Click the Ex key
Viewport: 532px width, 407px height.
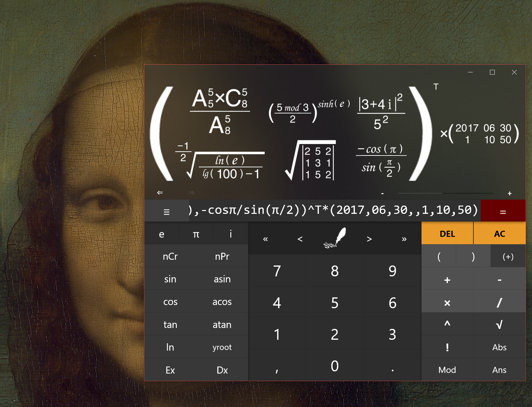170,370
